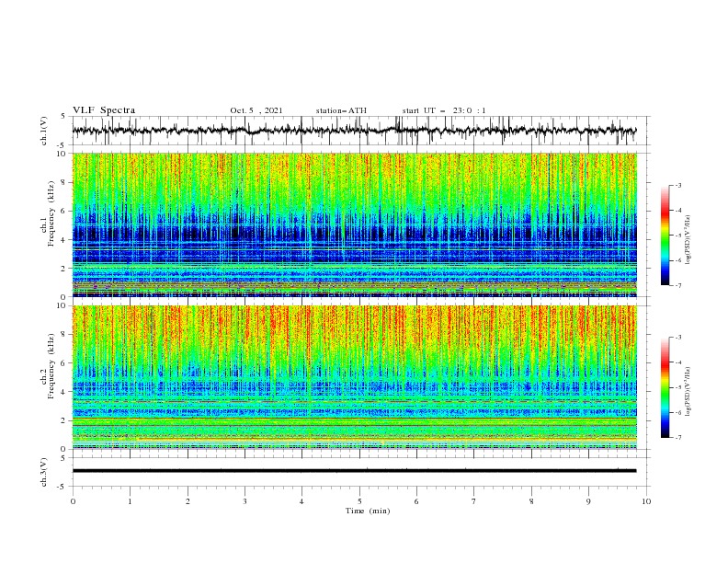Click time axis tick label '0'
Image resolution: width=728 pixels, height=563 pixels.
point(73,501)
